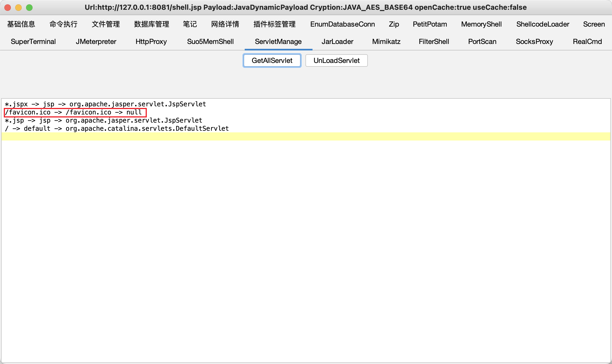Open the 笔记 tab
This screenshot has width=612, height=364.
click(190, 24)
